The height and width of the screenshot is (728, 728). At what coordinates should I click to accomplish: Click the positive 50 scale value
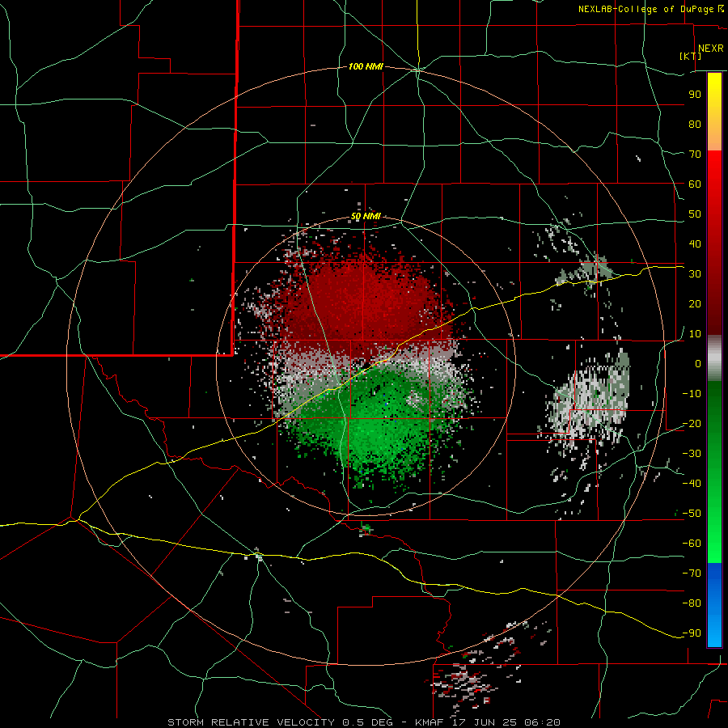pyautogui.click(x=695, y=214)
